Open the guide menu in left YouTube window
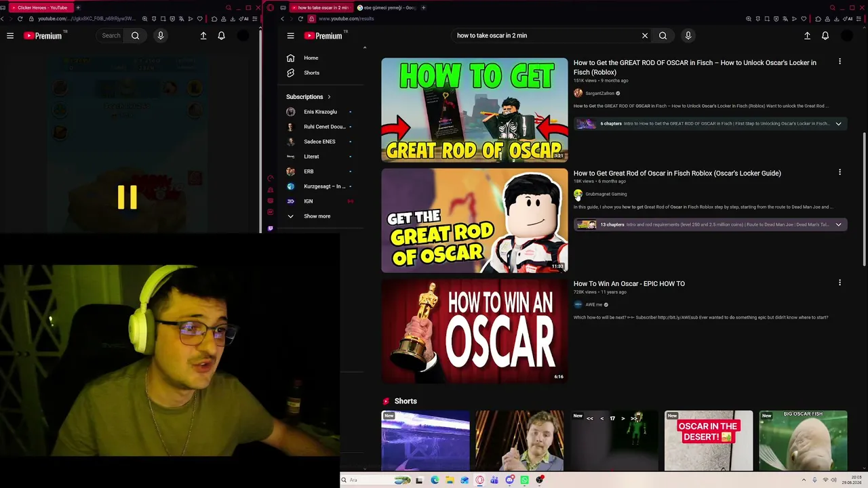The height and width of the screenshot is (488, 868). point(10,35)
